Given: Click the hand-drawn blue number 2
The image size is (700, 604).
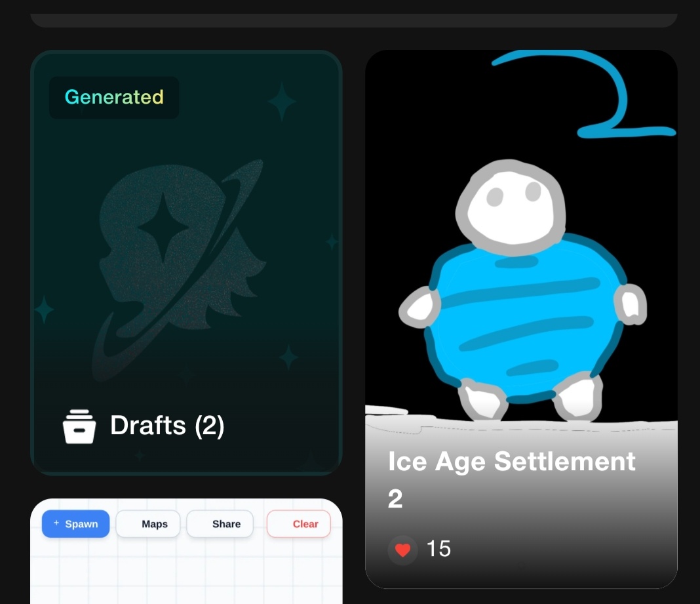Looking at the screenshot, I should tap(585, 94).
